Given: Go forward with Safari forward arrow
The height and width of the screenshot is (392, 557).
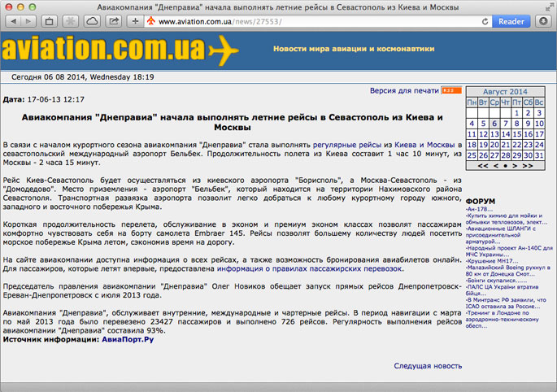Looking at the screenshot, I should tap(28, 21).
